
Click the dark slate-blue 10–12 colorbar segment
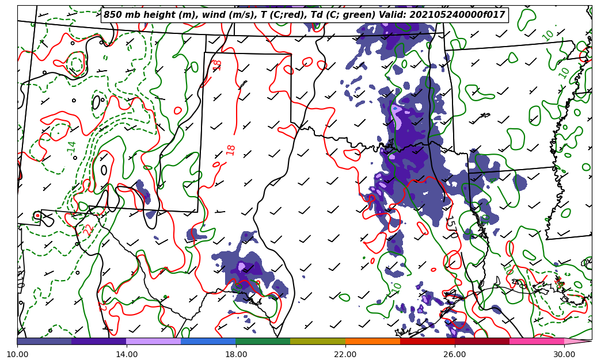[44, 341]
